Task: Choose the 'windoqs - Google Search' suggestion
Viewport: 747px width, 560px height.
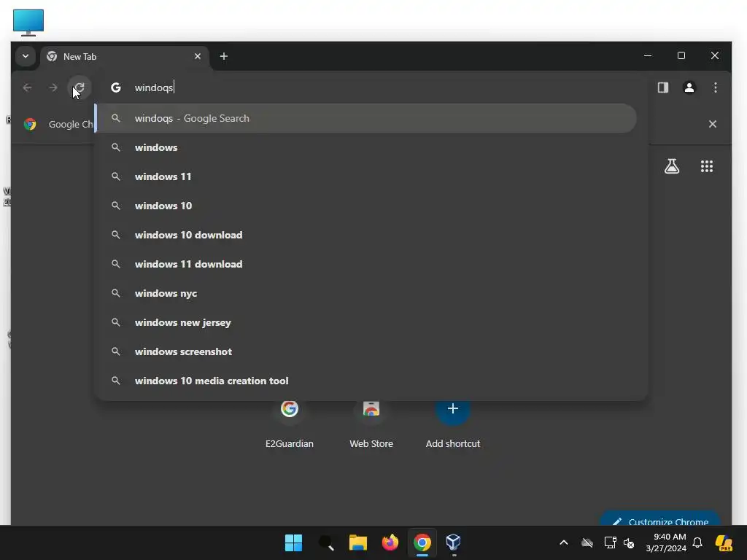Action: coord(366,118)
